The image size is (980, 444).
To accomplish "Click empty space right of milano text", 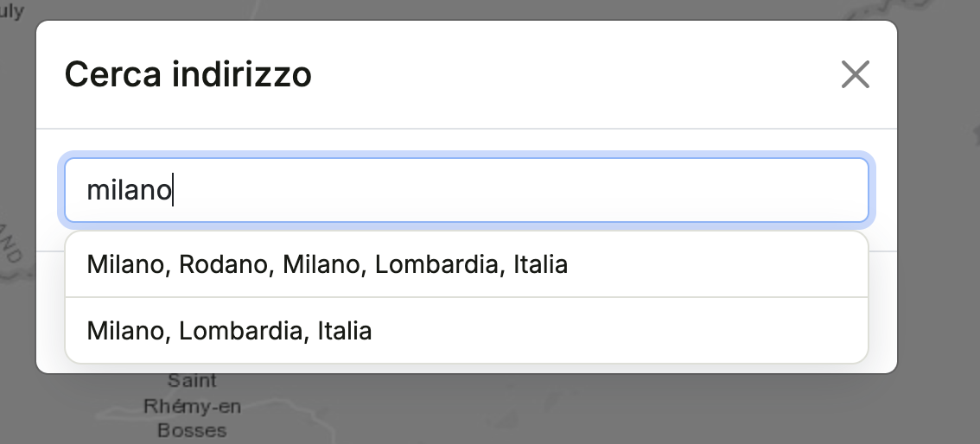I will 519,190.
